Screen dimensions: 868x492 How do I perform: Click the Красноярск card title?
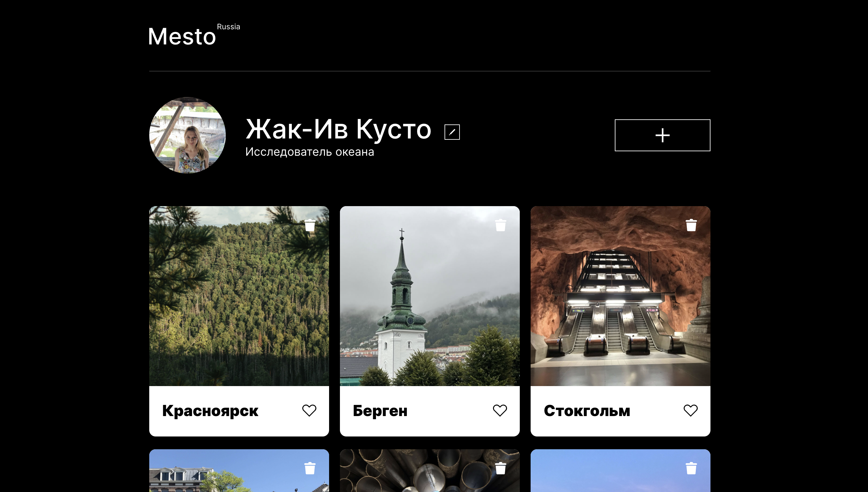pyautogui.click(x=210, y=411)
